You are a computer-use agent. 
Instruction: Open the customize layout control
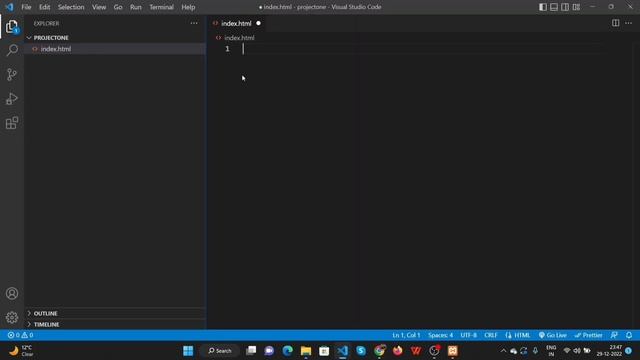tap(576, 7)
